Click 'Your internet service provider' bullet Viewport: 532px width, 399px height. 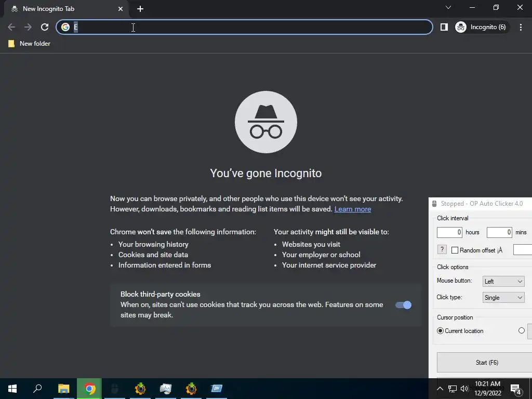tap(329, 265)
